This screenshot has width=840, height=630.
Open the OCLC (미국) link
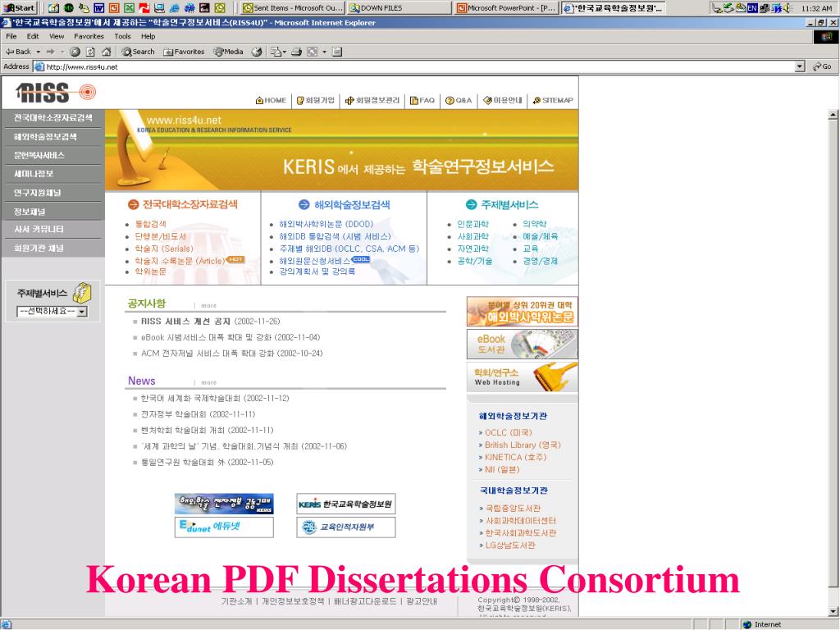pyautogui.click(x=509, y=432)
